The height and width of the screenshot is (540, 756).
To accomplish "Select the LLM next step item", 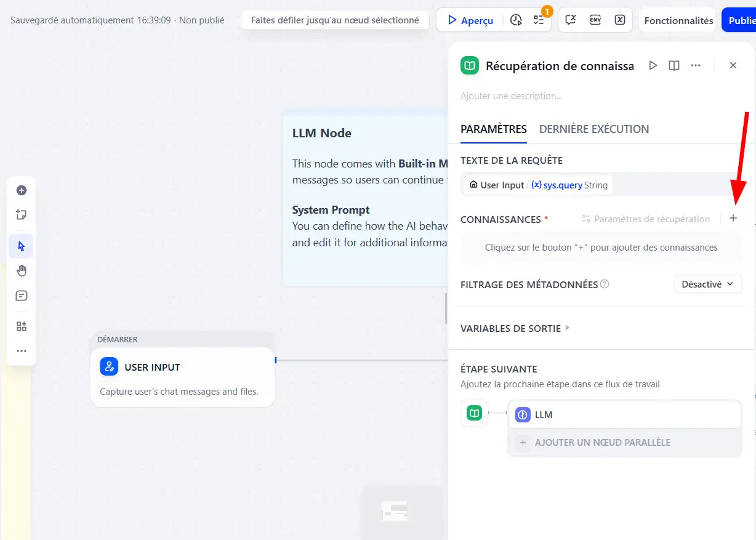I will coord(624,414).
